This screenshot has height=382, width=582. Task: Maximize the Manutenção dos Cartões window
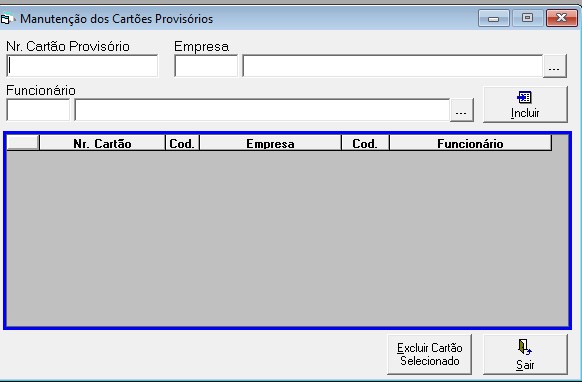(x=527, y=18)
